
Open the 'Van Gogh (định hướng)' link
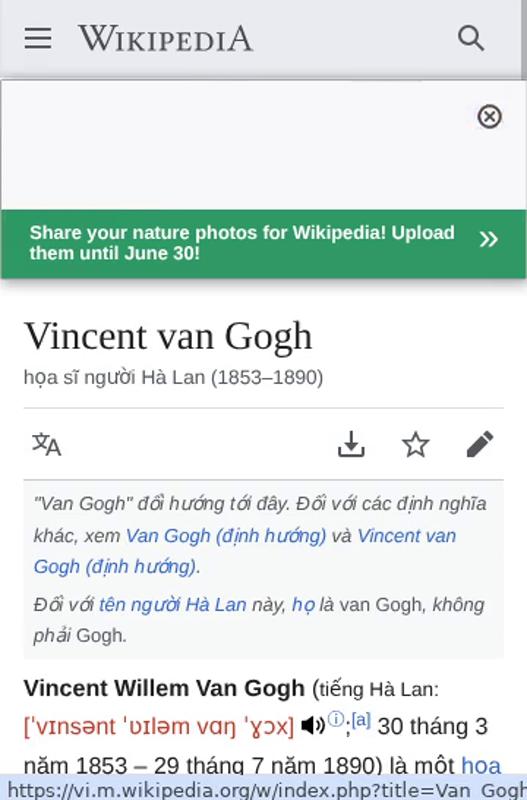click(x=226, y=536)
